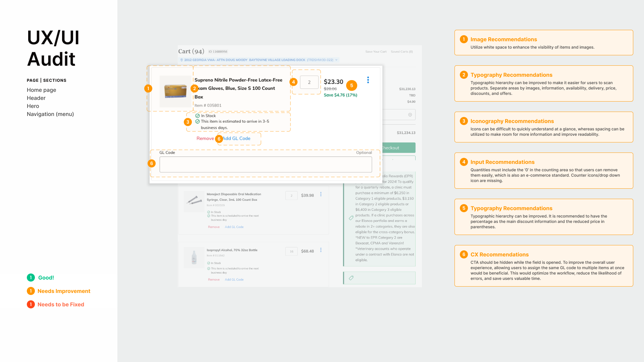
Task: Click the cart ID 11688956 badge
Action: tap(218, 52)
